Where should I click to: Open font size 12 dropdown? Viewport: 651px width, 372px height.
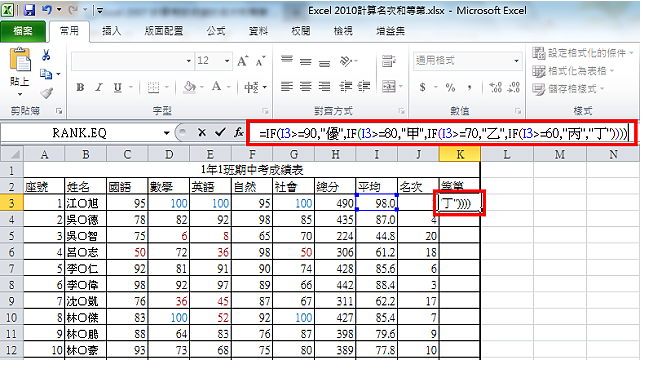(227, 61)
